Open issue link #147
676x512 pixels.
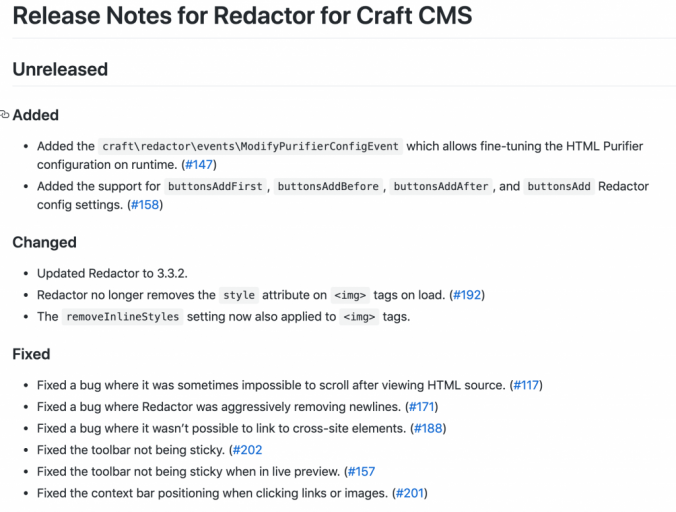point(199,164)
